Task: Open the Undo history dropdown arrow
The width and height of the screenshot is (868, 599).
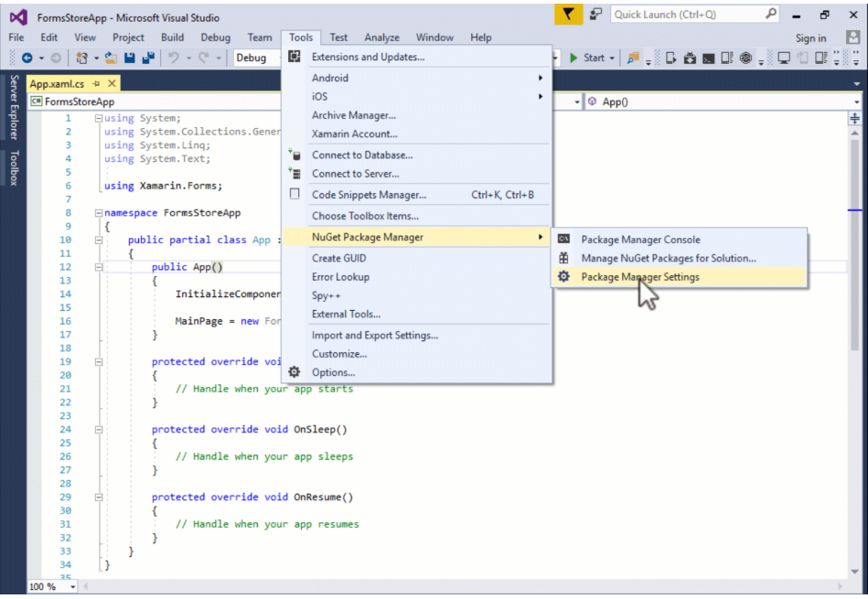Action: point(188,58)
